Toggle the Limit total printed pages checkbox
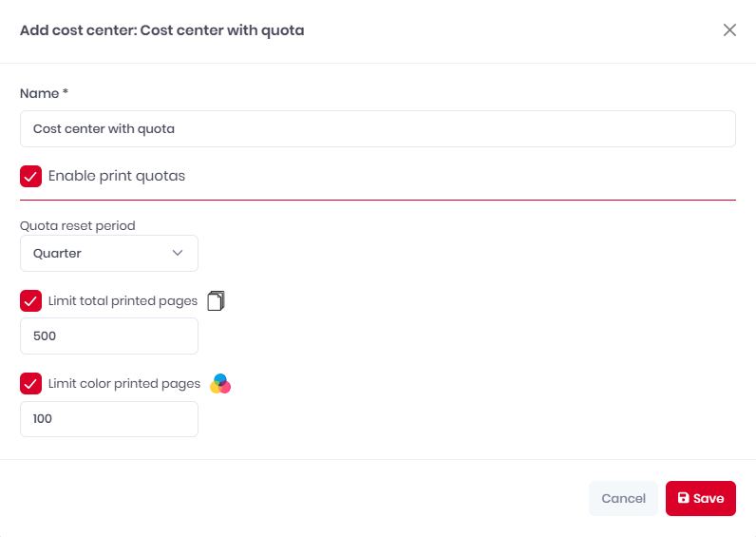The image size is (756, 537). 31,301
